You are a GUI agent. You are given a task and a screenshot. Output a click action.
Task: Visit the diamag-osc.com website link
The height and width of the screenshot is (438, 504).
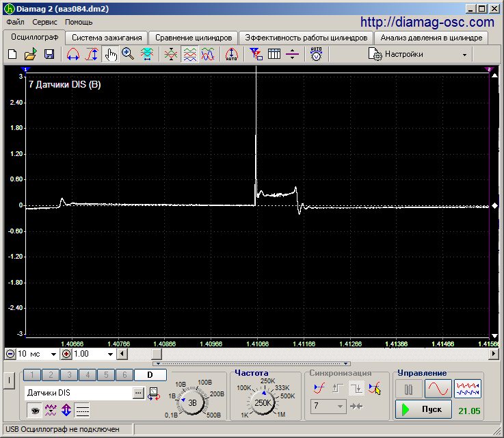427,22
